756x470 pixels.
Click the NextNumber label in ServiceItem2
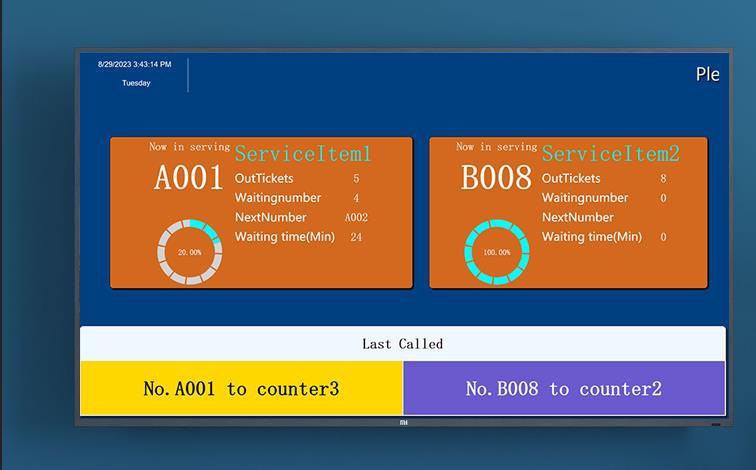(x=578, y=217)
